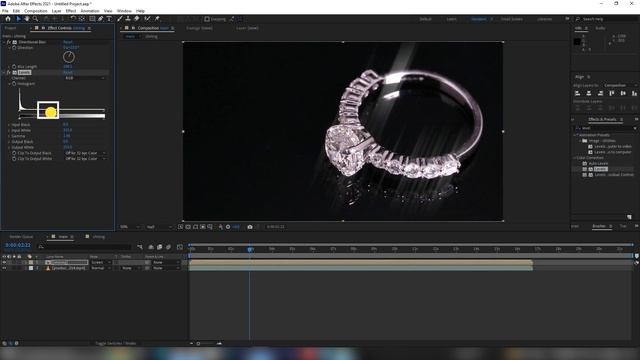Click align horizontal center icon
The height and width of the screenshot is (360, 640).
click(589, 93)
